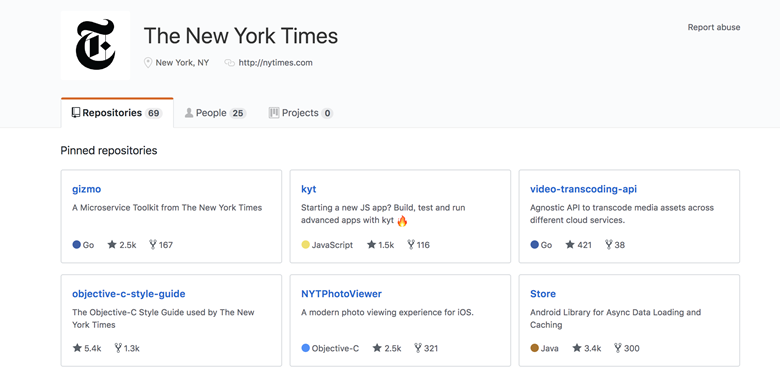Click the star icon on kyt repository
The image size is (780, 385).
371,245
